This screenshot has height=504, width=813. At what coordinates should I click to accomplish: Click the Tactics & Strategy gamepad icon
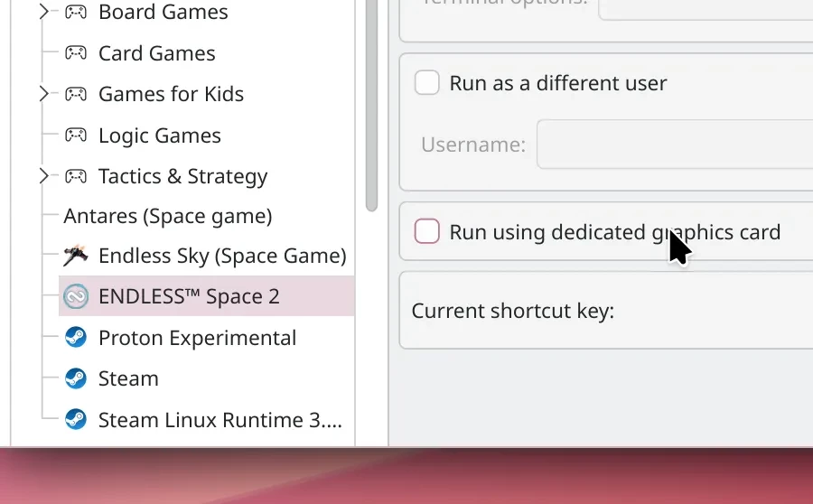click(x=76, y=176)
